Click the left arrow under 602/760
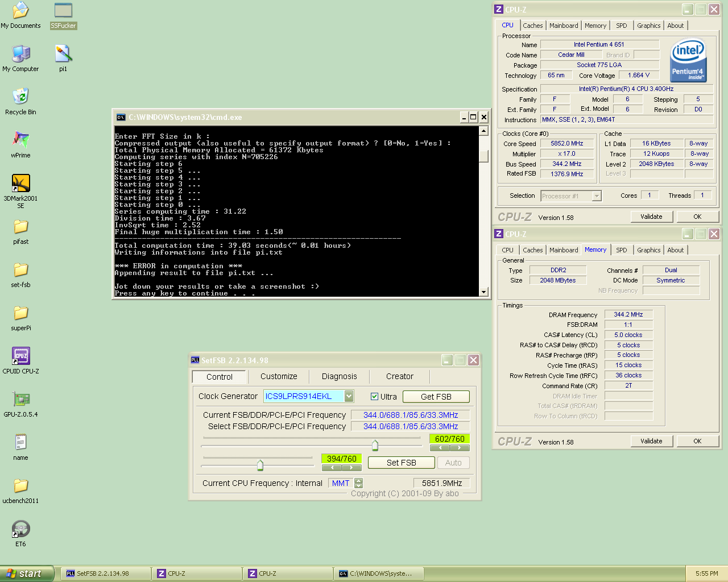 click(x=440, y=448)
